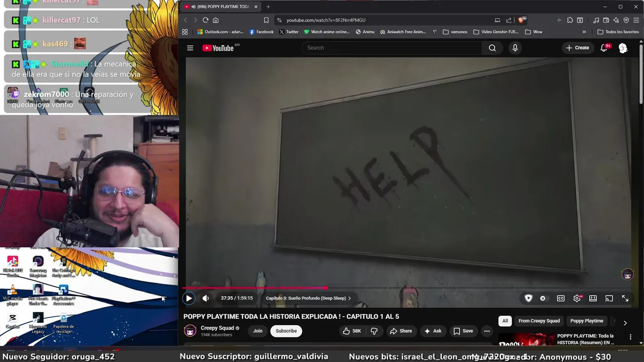Click the YouTube search magnifier button
The image size is (644, 362).
(x=492, y=48)
